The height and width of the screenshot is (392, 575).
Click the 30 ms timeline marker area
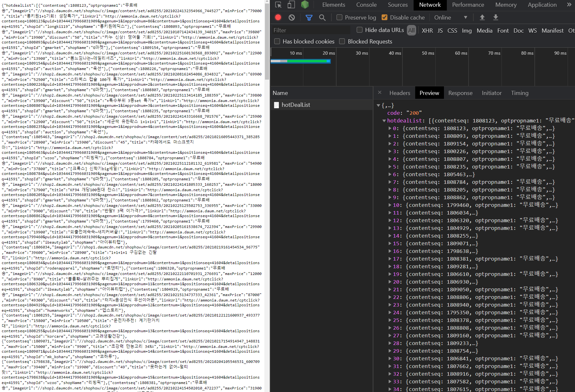[361, 53]
